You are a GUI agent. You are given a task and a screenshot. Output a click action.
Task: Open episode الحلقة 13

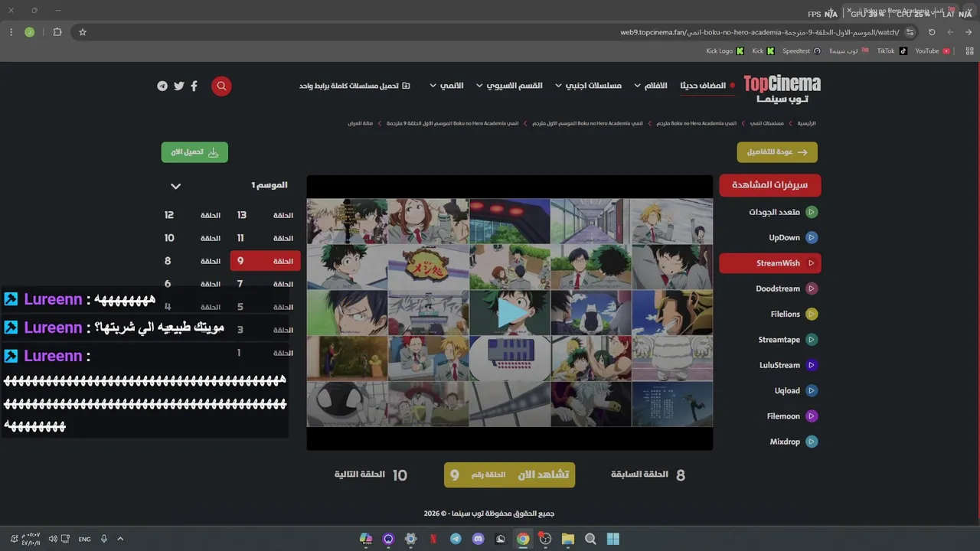pyautogui.click(x=264, y=215)
